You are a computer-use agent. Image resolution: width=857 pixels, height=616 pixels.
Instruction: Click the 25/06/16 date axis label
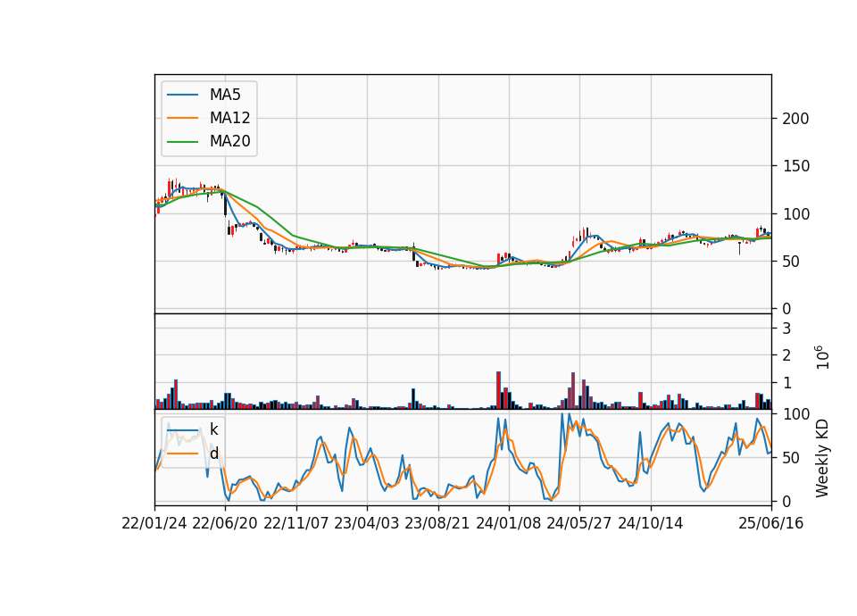point(771,524)
